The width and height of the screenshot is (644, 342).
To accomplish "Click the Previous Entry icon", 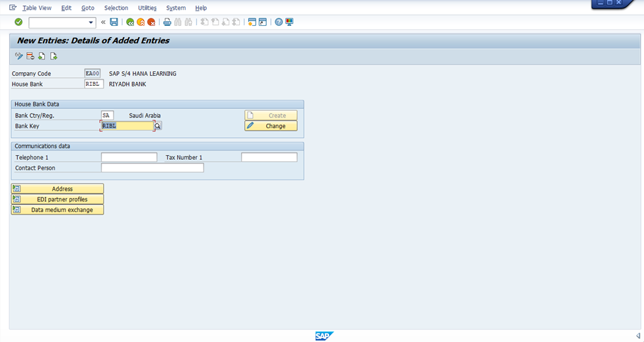I will [x=42, y=56].
